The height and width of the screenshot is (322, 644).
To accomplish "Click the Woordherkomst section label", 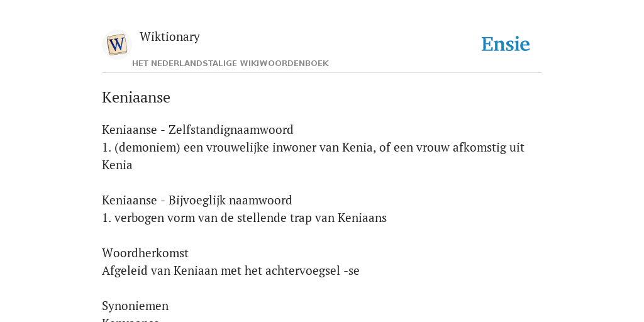I will 145,253.
